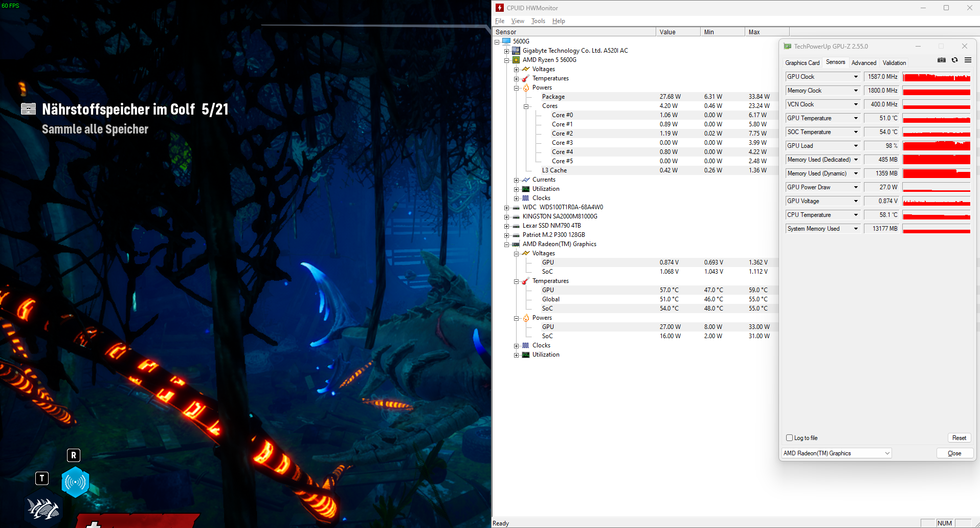Click the Close button in GPU-Z
The height and width of the screenshot is (528, 980).
[954, 453]
